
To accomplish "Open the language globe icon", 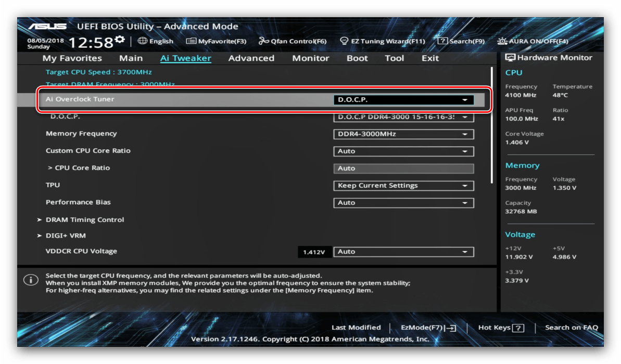I will pos(143,41).
